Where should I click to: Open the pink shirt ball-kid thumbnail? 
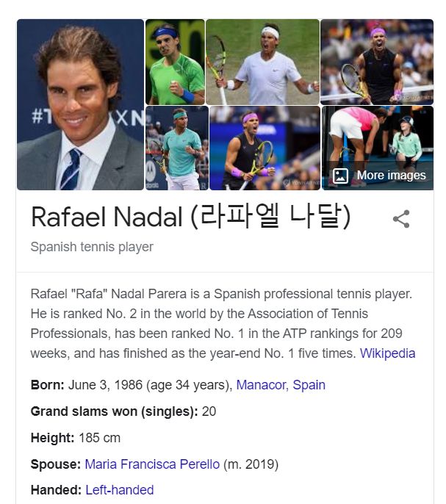(378, 148)
